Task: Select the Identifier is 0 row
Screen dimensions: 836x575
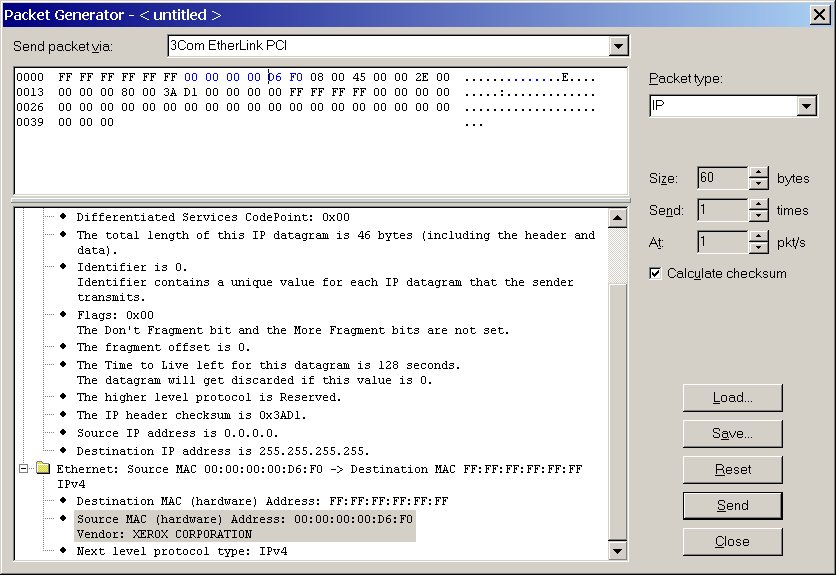Action: [325, 282]
